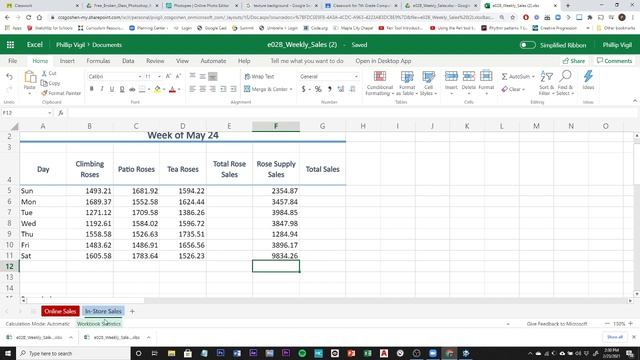Click the Paste clipboard icon
This screenshot has height=360, width=640.
point(30,77)
